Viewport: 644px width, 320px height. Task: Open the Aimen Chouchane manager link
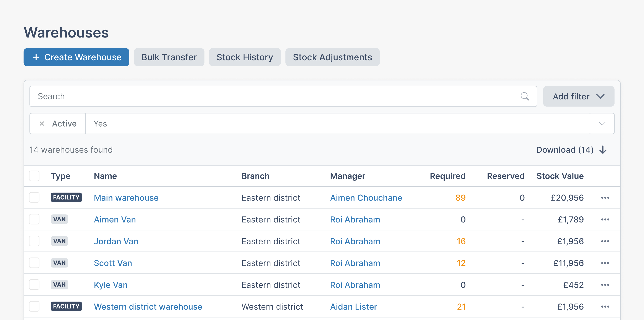(x=366, y=198)
